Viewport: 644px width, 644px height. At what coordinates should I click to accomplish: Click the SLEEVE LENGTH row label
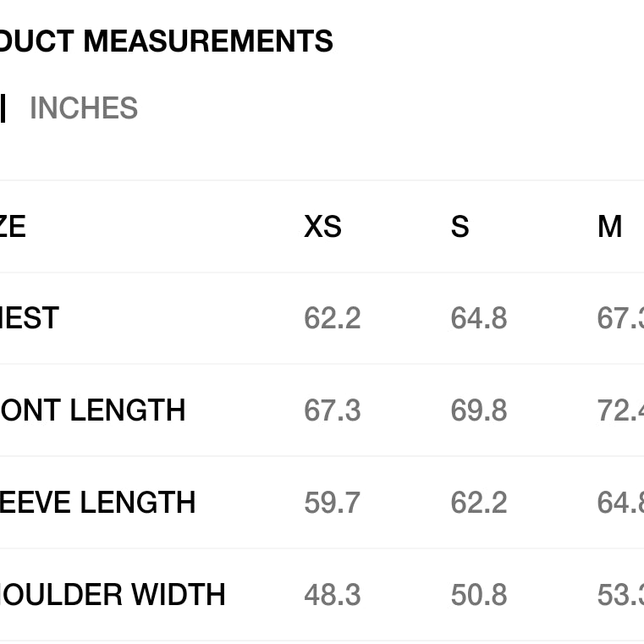click(97, 503)
